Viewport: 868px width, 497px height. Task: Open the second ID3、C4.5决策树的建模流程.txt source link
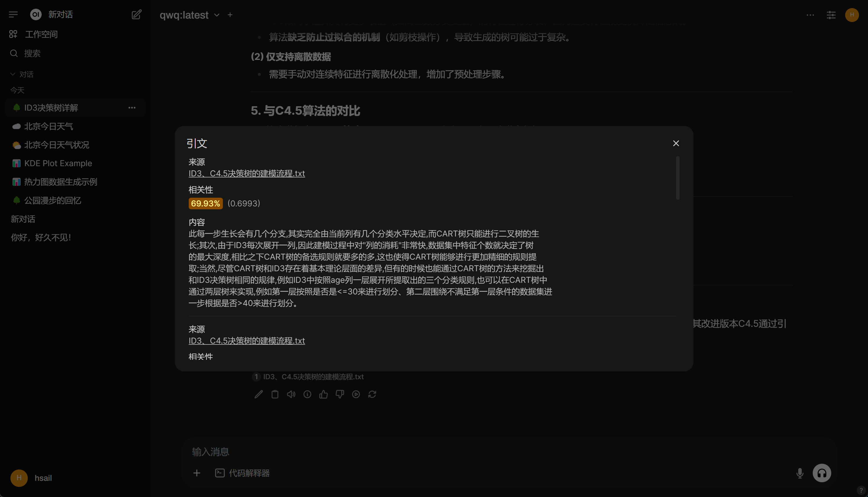click(246, 341)
